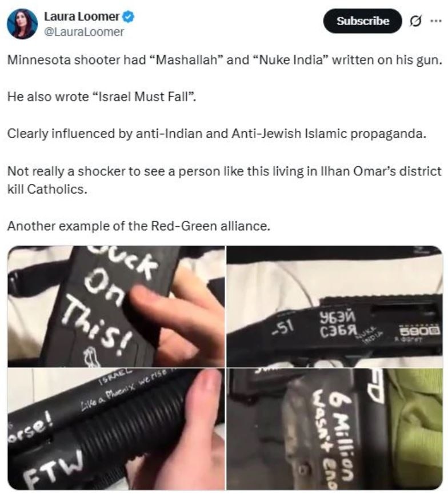Open the Laura Loomer display name link

point(82,17)
